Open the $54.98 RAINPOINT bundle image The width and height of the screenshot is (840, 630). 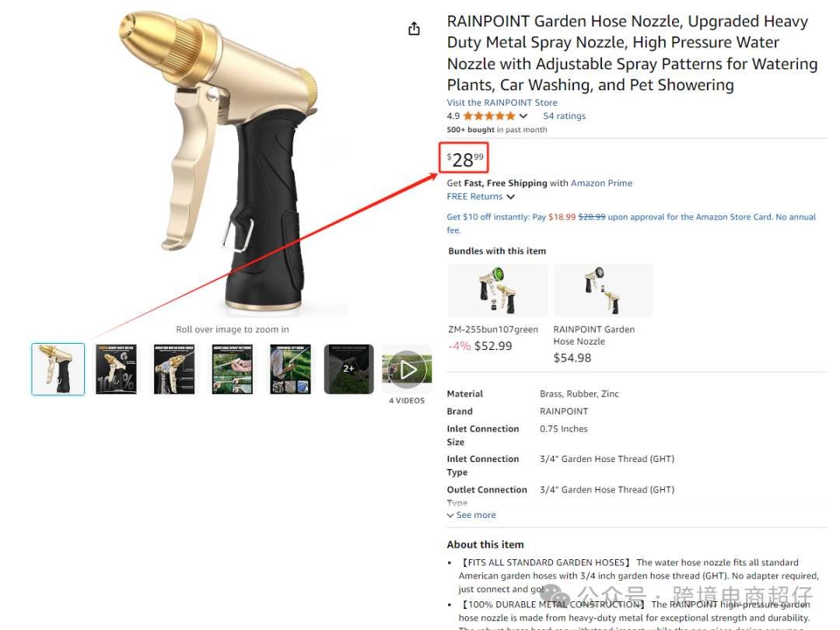pyautogui.click(x=604, y=290)
